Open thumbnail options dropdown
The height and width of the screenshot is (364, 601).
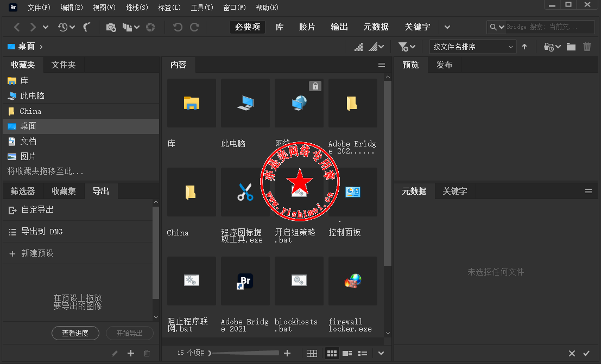(376, 47)
